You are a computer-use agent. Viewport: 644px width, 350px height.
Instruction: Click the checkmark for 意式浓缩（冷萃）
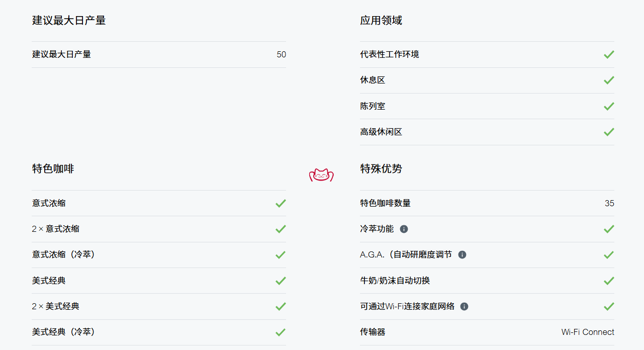tap(281, 255)
